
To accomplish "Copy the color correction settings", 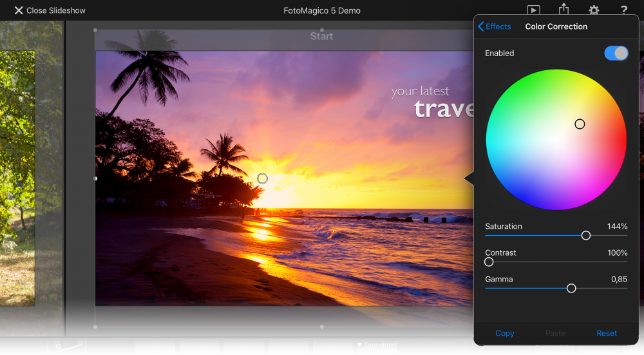I will (x=505, y=333).
